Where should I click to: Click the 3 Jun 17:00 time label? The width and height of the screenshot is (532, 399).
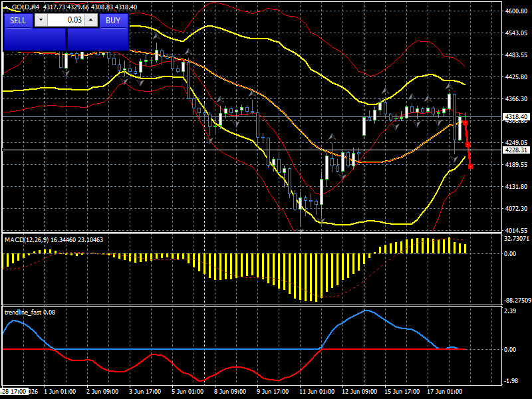coord(145,392)
